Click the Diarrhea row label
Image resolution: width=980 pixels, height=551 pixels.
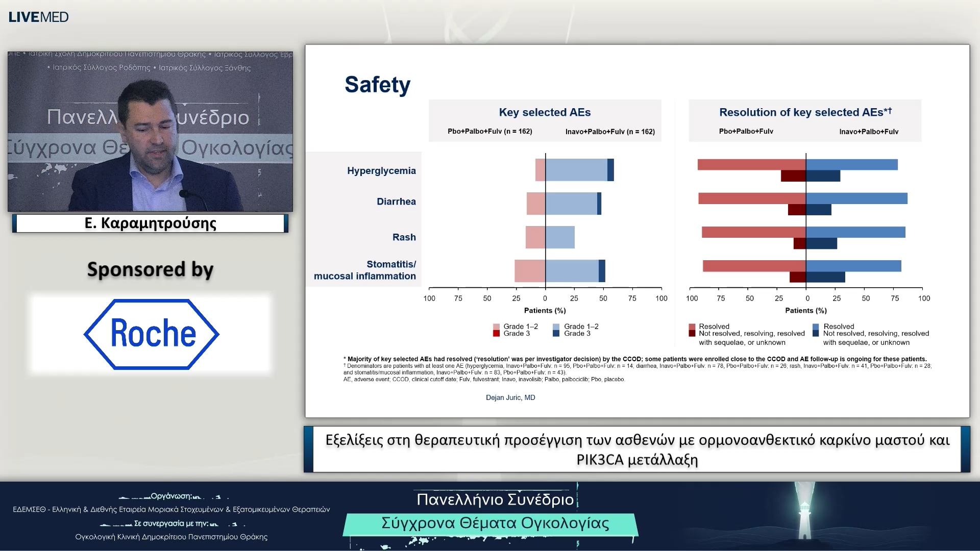(396, 202)
